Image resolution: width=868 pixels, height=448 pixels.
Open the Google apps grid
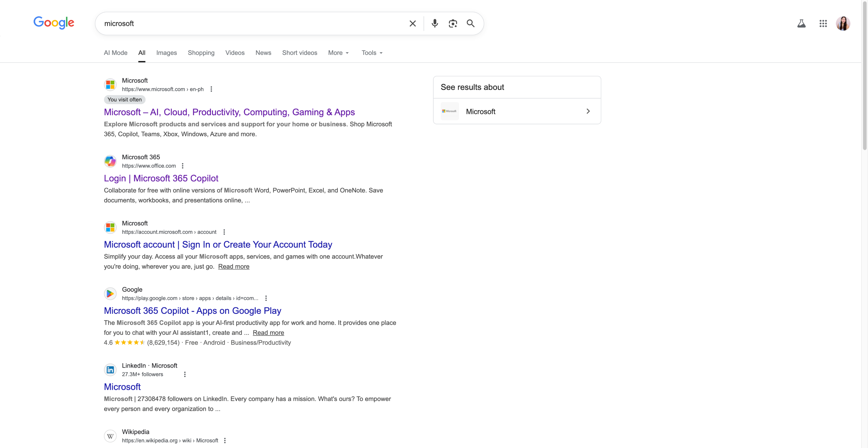click(823, 23)
